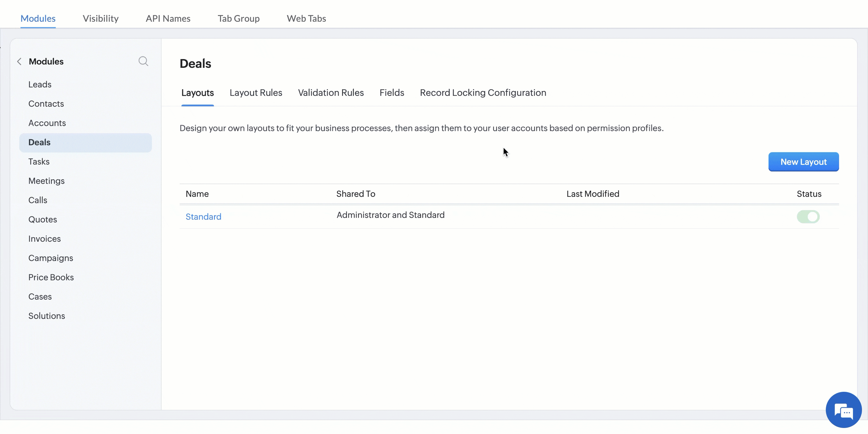Click the New Layout button
868x434 pixels.
(x=803, y=162)
